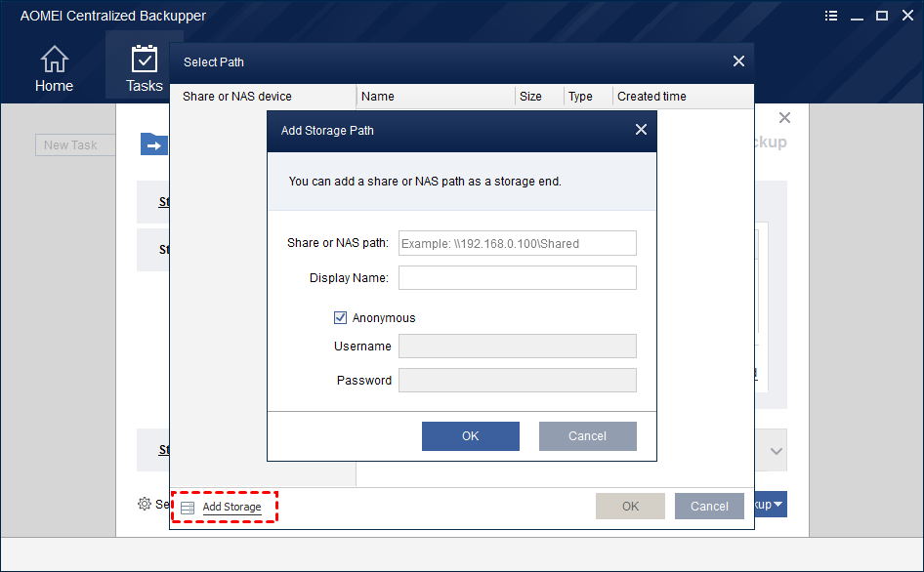
Task: Open the main window list menu icon
Action: (x=831, y=16)
